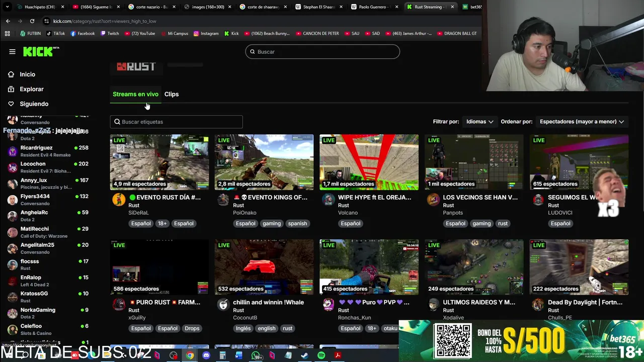Open Annyy_lux in the followed channels list

(48, 184)
